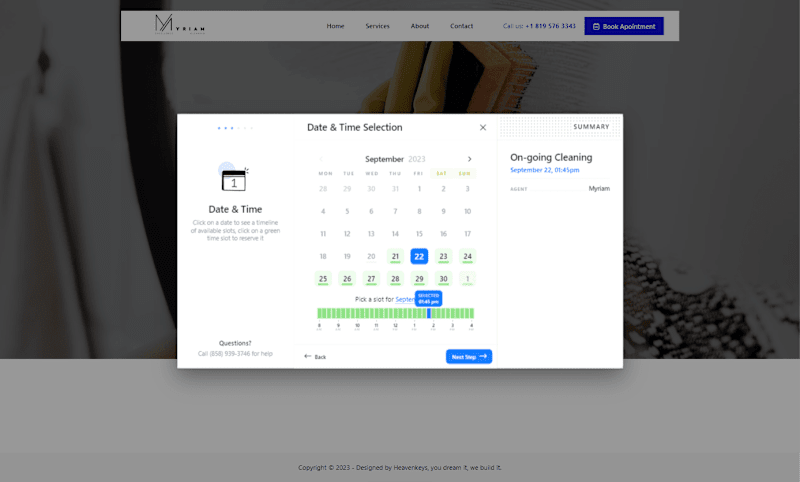
Task: Call the phone number in header
Action: click(551, 26)
